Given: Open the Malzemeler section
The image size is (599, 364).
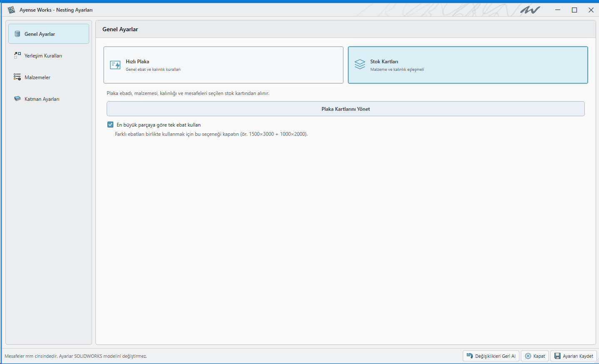Looking at the screenshot, I should pyautogui.click(x=49, y=77).
